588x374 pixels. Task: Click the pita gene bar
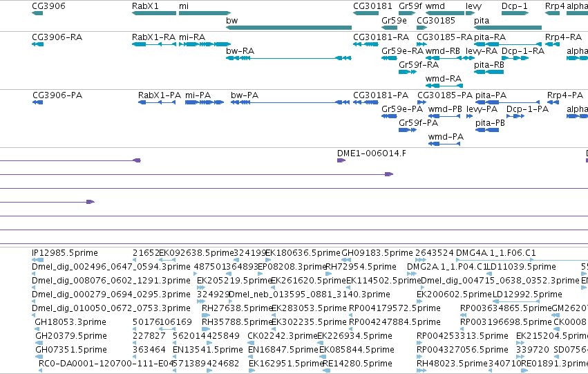(508, 28)
